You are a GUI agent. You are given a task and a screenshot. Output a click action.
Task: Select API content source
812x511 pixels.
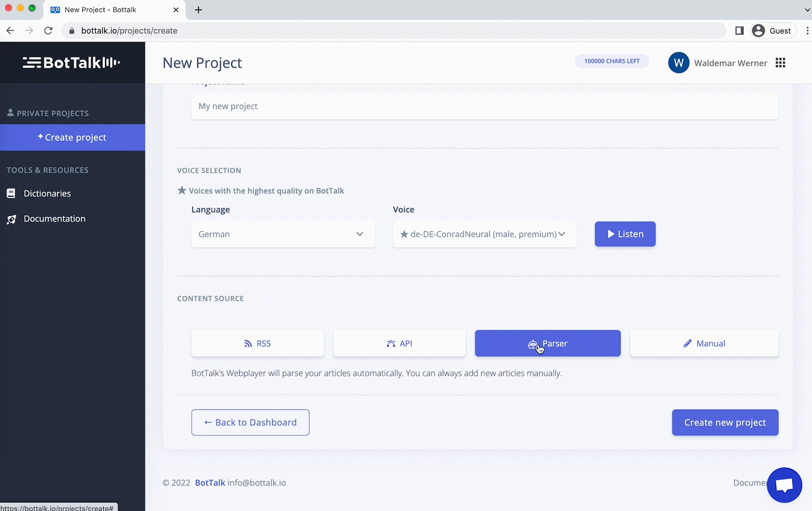pos(399,344)
